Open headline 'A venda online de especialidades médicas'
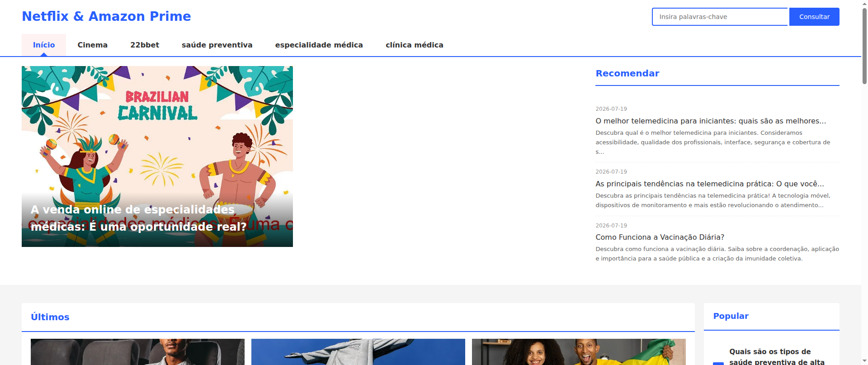The width and height of the screenshot is (868, 365). (x=139, y=218)
